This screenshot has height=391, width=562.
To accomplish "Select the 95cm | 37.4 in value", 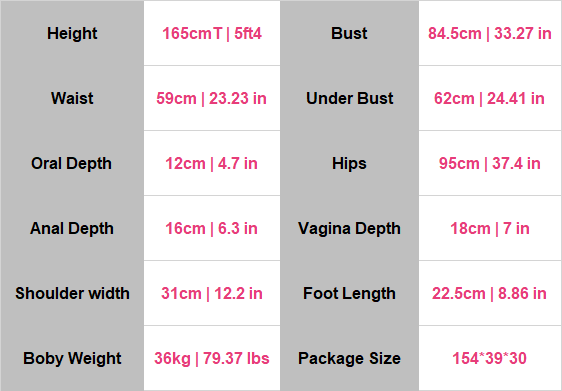I will pyautogui.click(x=490, y=163).
